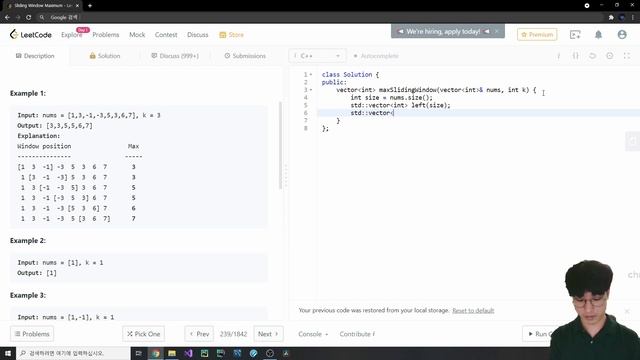
Task: Click the Contribute link
Action: (357, 334)
